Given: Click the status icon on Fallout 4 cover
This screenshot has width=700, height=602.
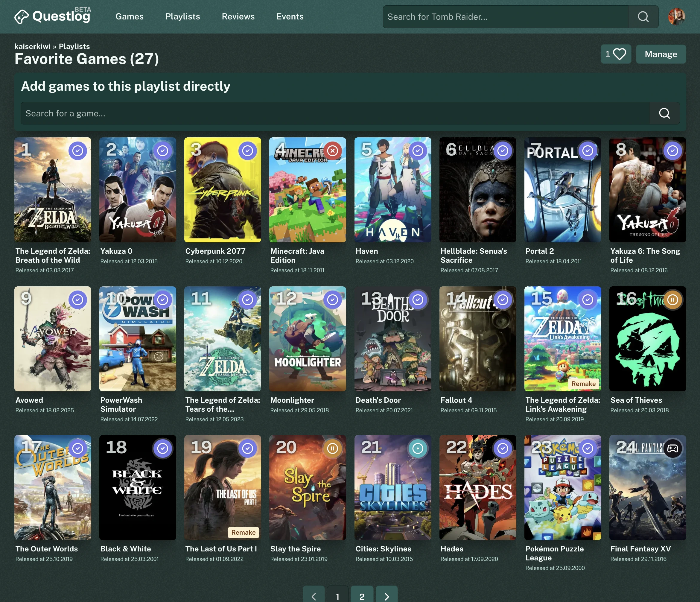Looking at the screenshot, I should pos(503,300).
